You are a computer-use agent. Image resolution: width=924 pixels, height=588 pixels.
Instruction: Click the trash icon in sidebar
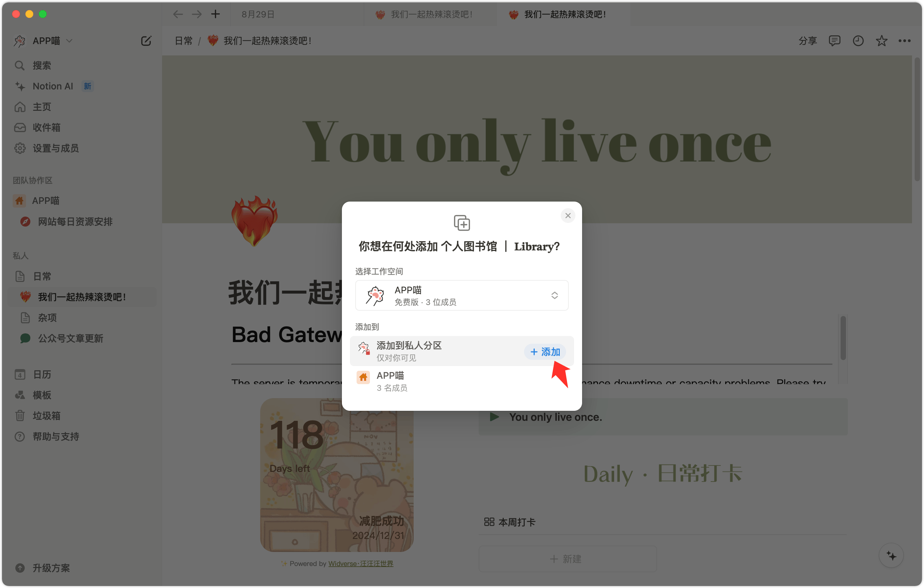tap(20, 415)
